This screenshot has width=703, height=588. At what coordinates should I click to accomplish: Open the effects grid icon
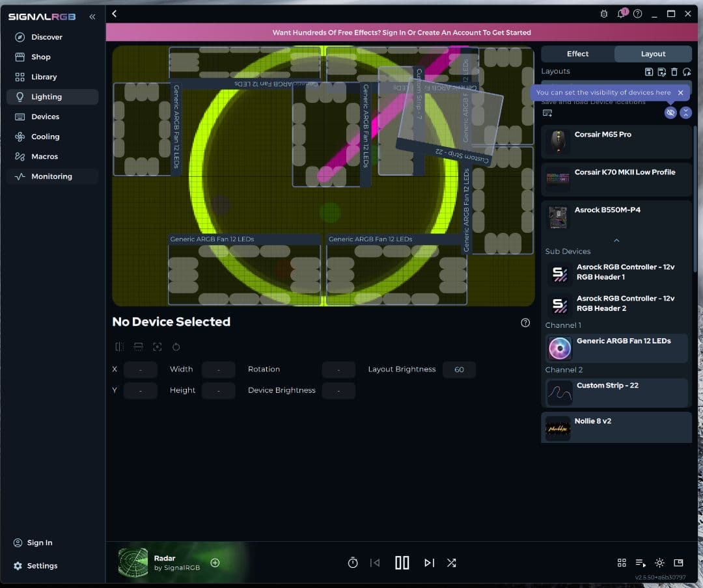point(622,563)
